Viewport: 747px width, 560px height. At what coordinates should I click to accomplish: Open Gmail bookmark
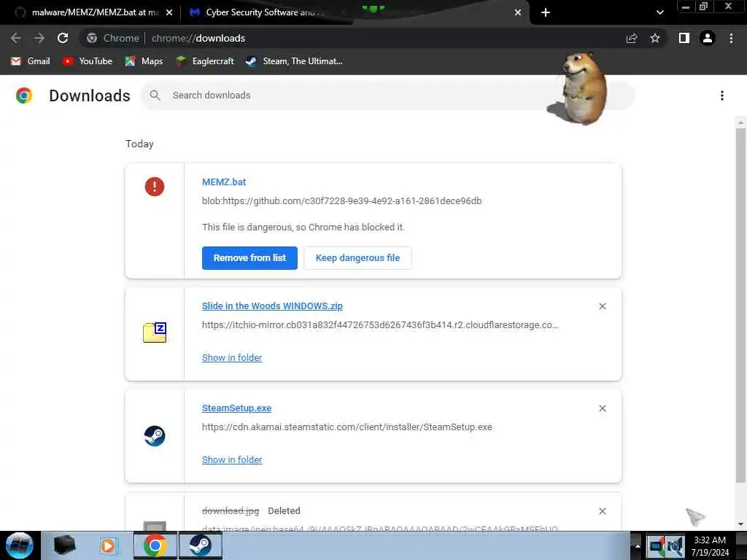click(31, 61)
